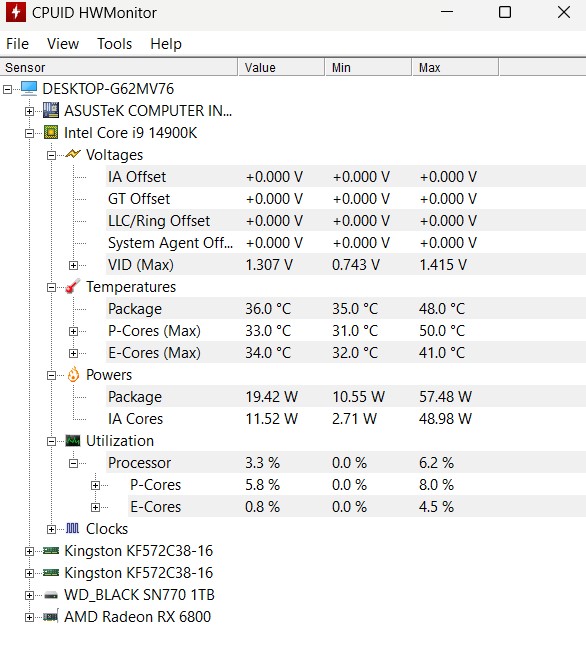Collapse the Temperatures section
The height and width of the screenshot is (672, 586).
point(51,287)
